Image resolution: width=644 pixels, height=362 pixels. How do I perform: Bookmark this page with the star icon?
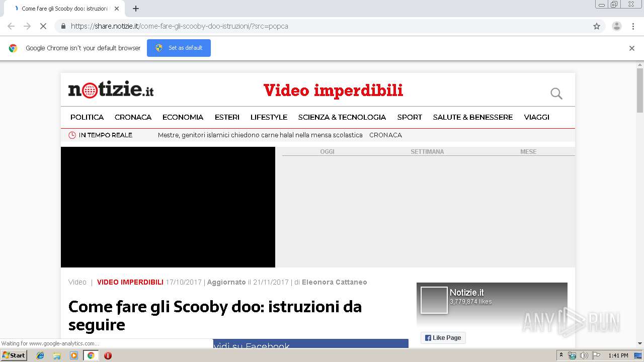597,26
